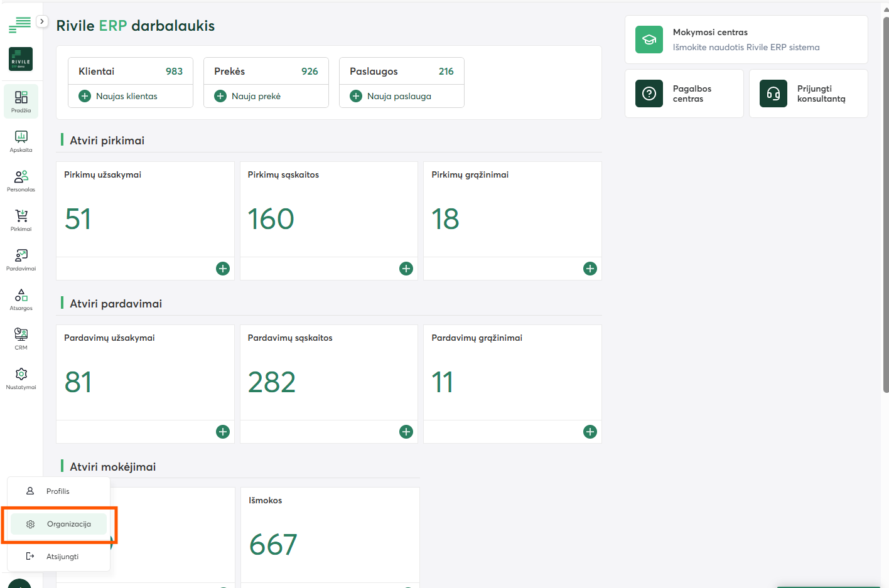The height and width of the screenshot is (588, 889).
Task: Click the Pradžia home icon
Action: 21,101
